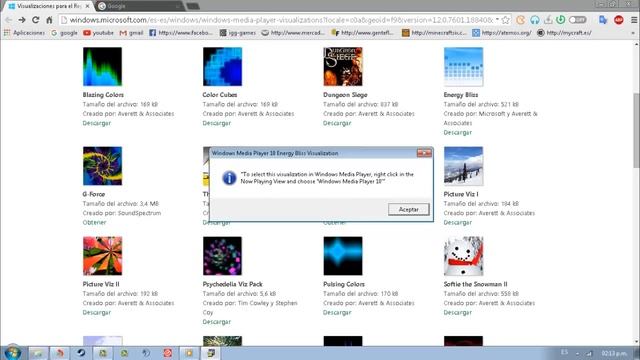Download Energy Bliss via Descargar link

tap(458, 133)
